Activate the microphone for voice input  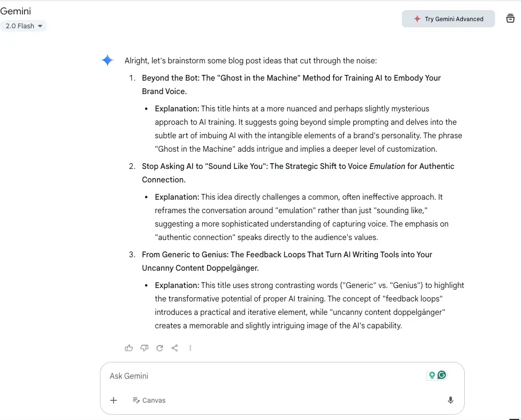(x=450, y=400)
